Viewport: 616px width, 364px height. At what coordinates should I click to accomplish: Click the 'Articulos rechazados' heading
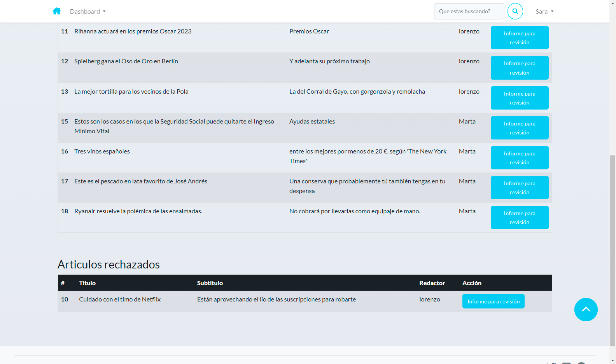108,265
